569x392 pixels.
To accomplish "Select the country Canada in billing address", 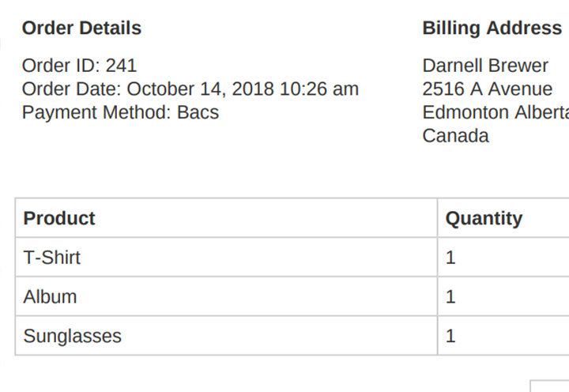I will coord(456,135).
